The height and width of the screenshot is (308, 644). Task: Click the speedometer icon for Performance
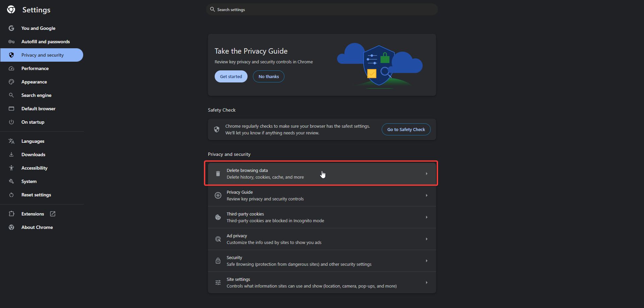click(11, 68)
